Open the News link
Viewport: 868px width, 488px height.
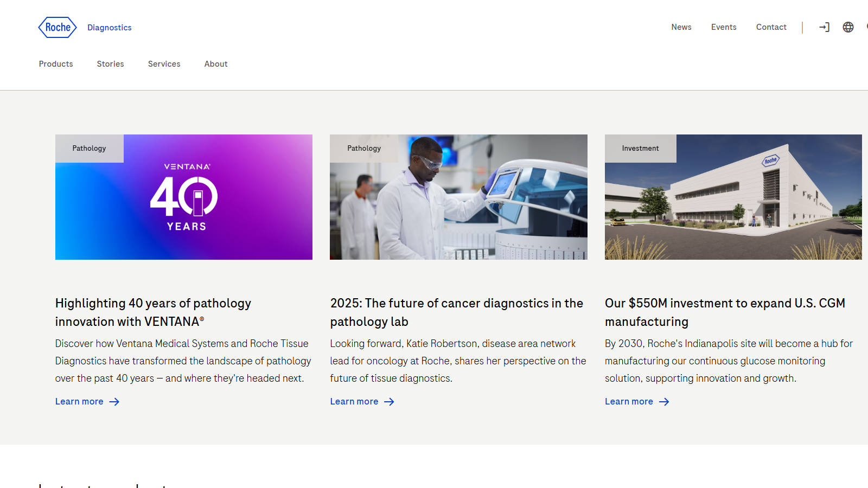(681, 27)
